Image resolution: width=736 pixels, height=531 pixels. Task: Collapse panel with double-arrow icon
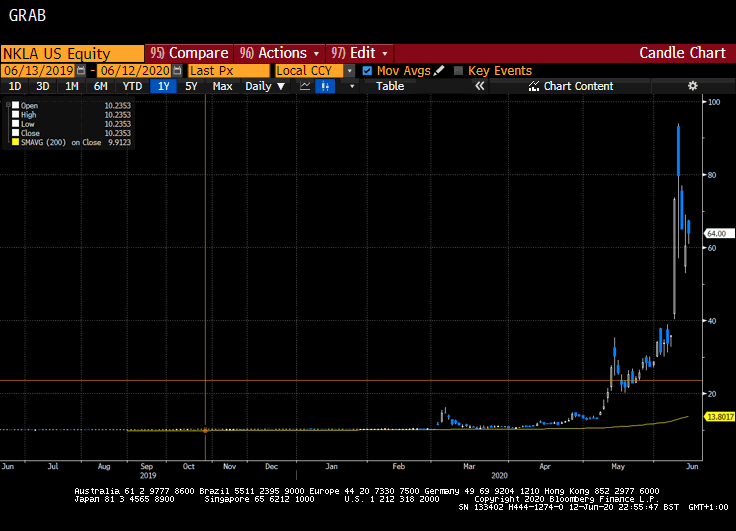[479, 86]
